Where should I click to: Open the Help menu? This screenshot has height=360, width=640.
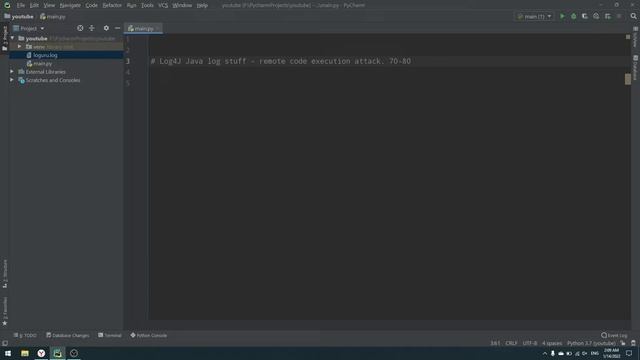tap(202, 5)
